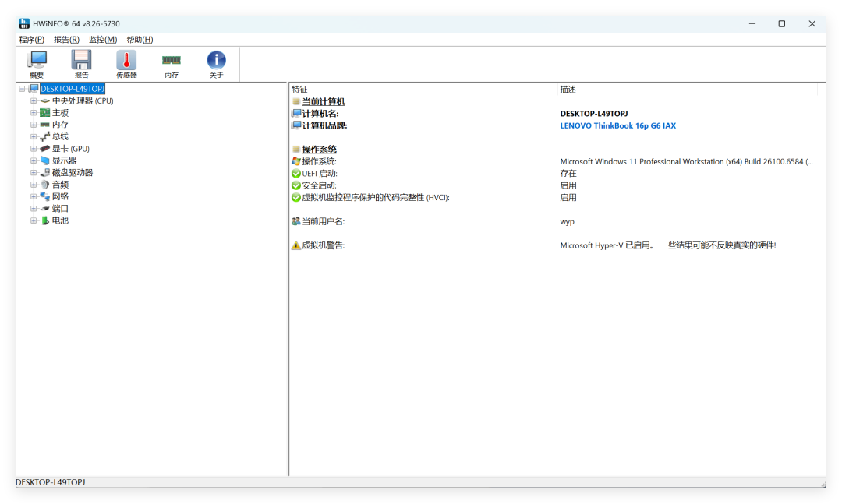Click the 电池 battery icon in tree

[45, 220]
